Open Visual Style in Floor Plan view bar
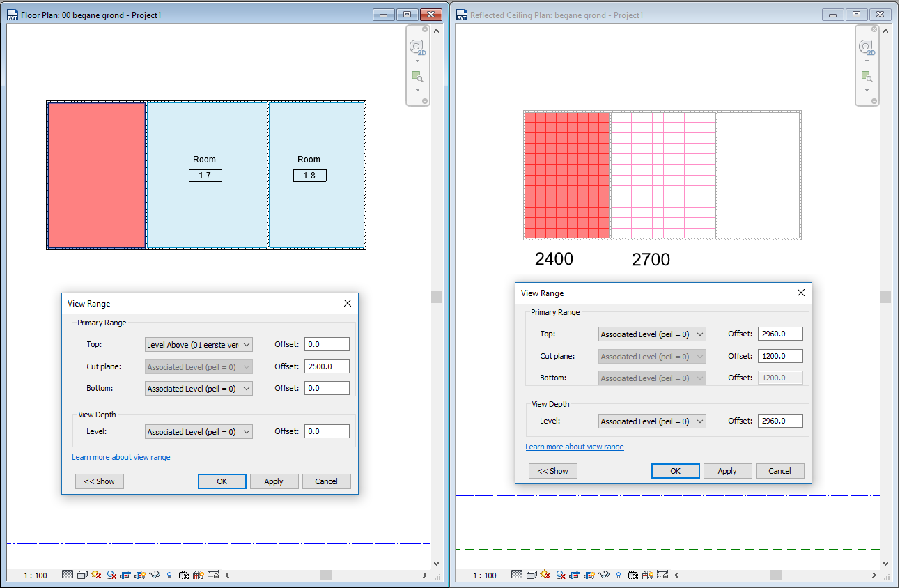This screenshot has width=900, height=588. pyautogui.click(x=82, y=575)
